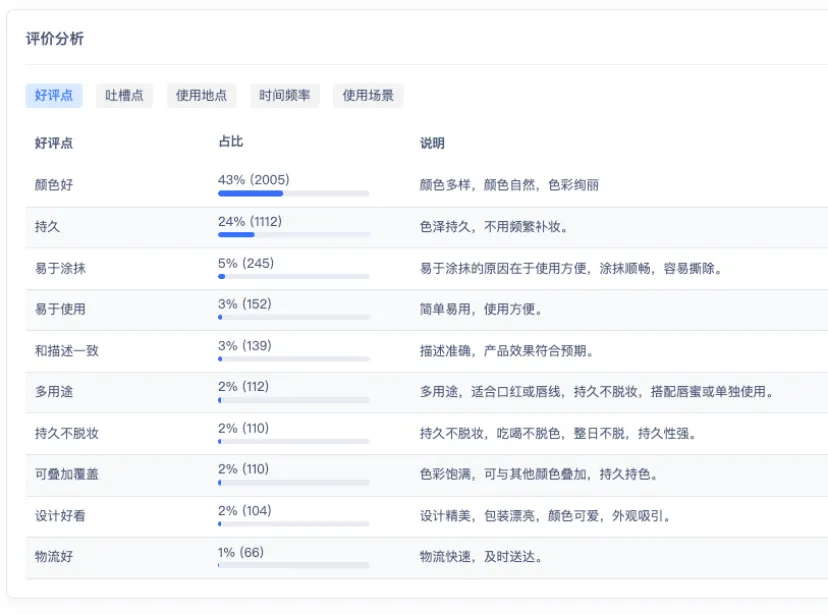Click the 3% (139) value

244,346
